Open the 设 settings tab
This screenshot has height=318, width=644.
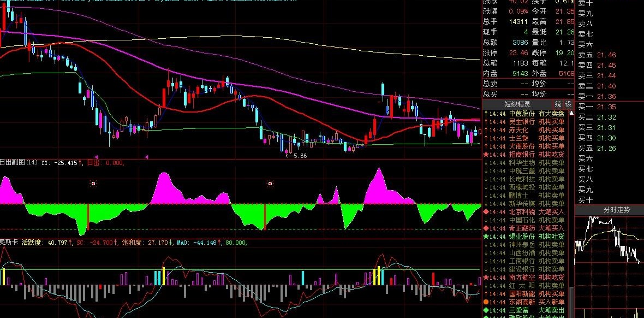pyautogui.click(x=569, y=104)
